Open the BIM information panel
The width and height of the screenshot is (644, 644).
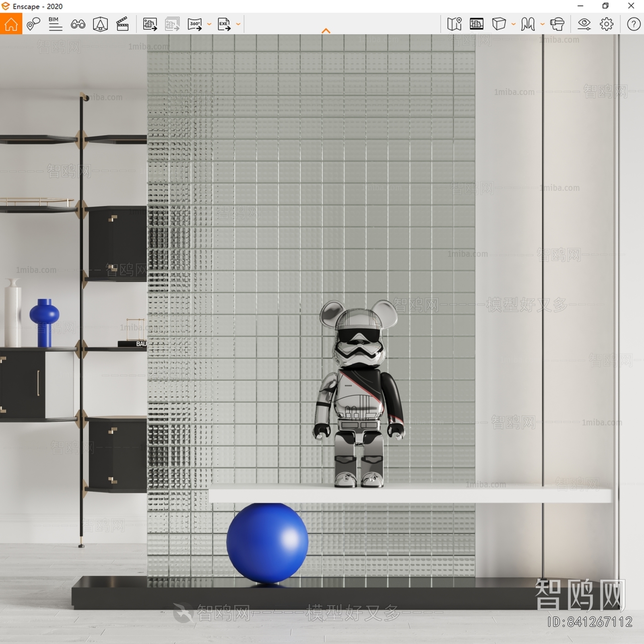(55, 24)
